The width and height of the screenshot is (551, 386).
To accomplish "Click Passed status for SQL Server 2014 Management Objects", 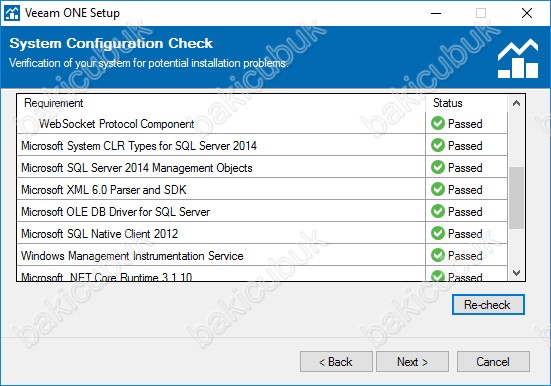I will (x=465, y=168).
